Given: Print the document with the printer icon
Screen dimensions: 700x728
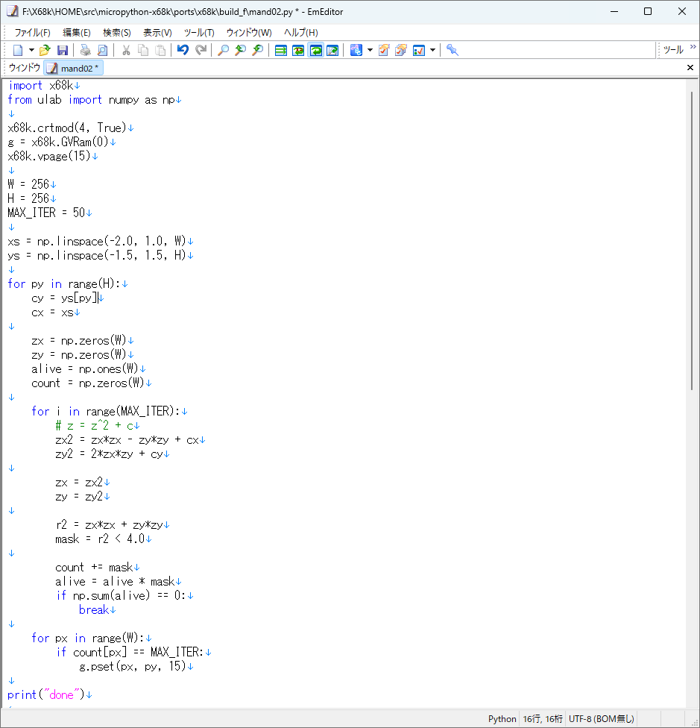Looking at the screenshot, I should [x=85, y=50].
